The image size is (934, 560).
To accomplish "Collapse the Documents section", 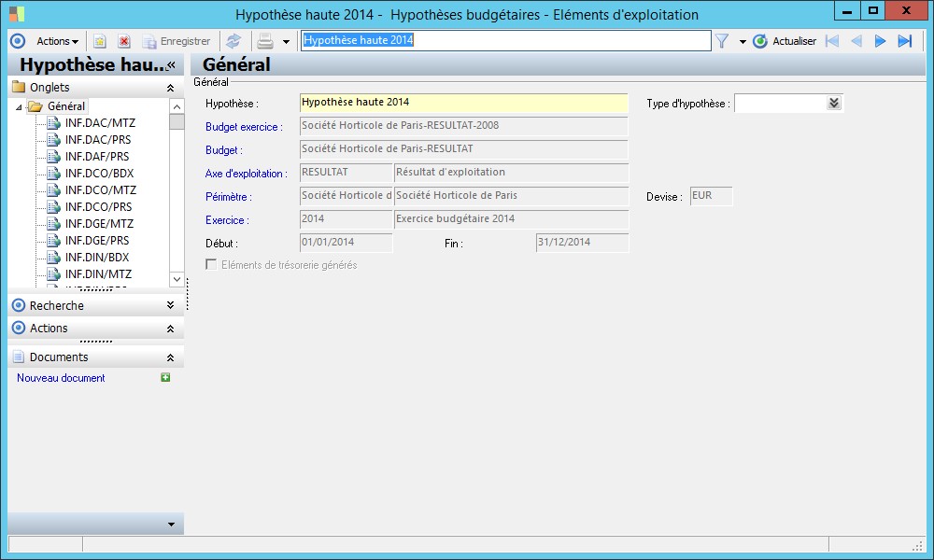I will point(170,357).
